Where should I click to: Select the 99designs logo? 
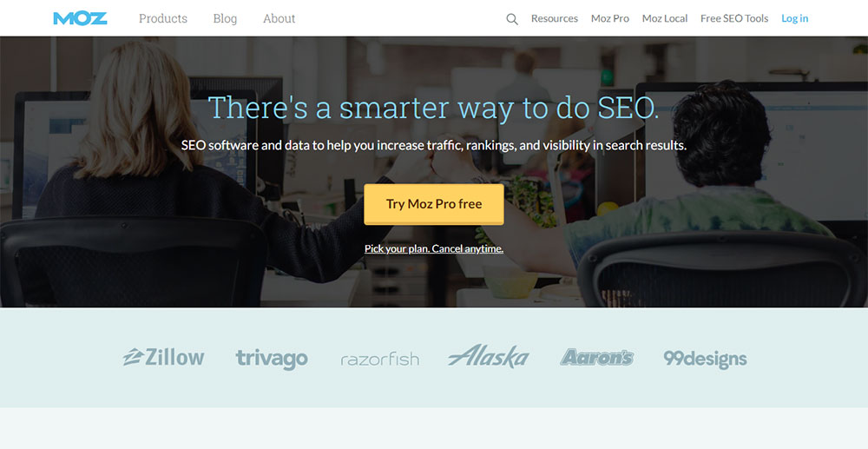705,359
